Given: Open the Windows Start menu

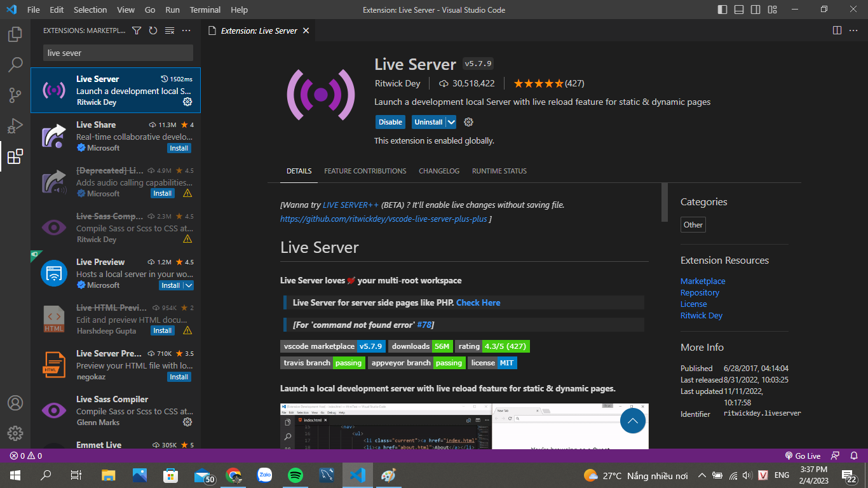Looking at the screenshot, I should [x=15, y=475].
